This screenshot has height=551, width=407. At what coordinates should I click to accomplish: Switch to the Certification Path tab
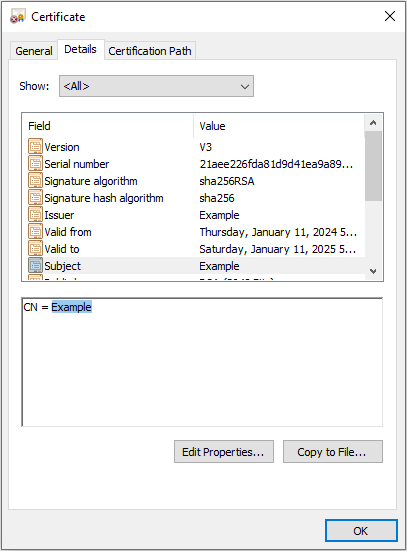pyautogui.click(x=150, y=51)
